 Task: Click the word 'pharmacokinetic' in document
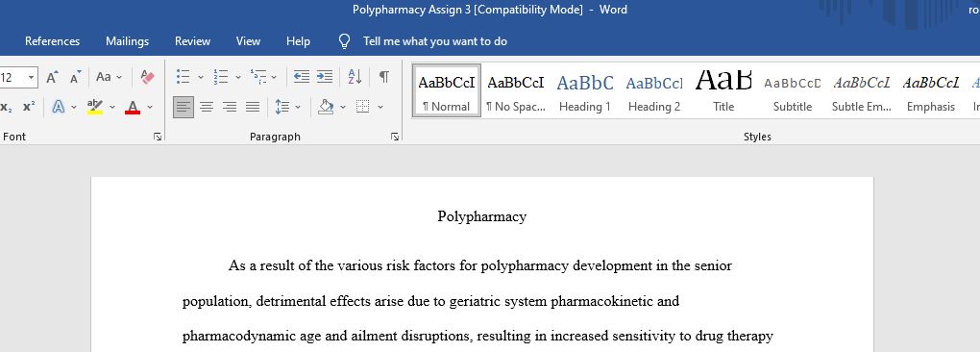tap(601, 302)
